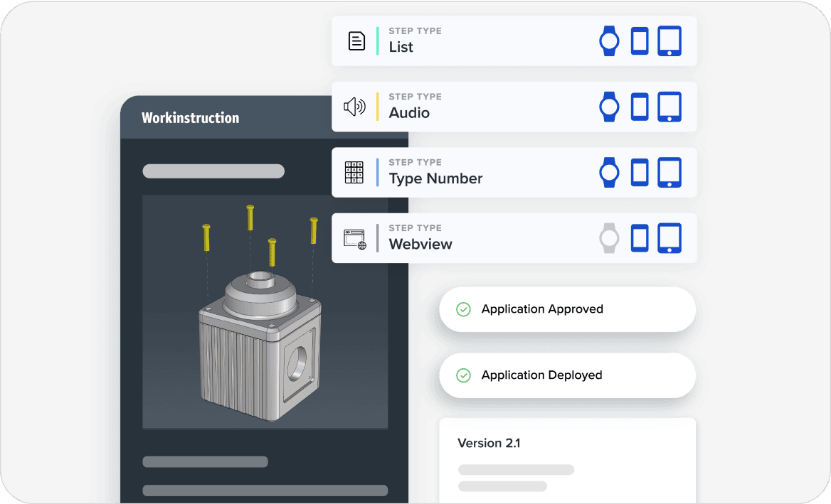Select the Type Number step label
Image resolution: width=831 pixels, height=504 pixels.
click(x=435, y=178)
